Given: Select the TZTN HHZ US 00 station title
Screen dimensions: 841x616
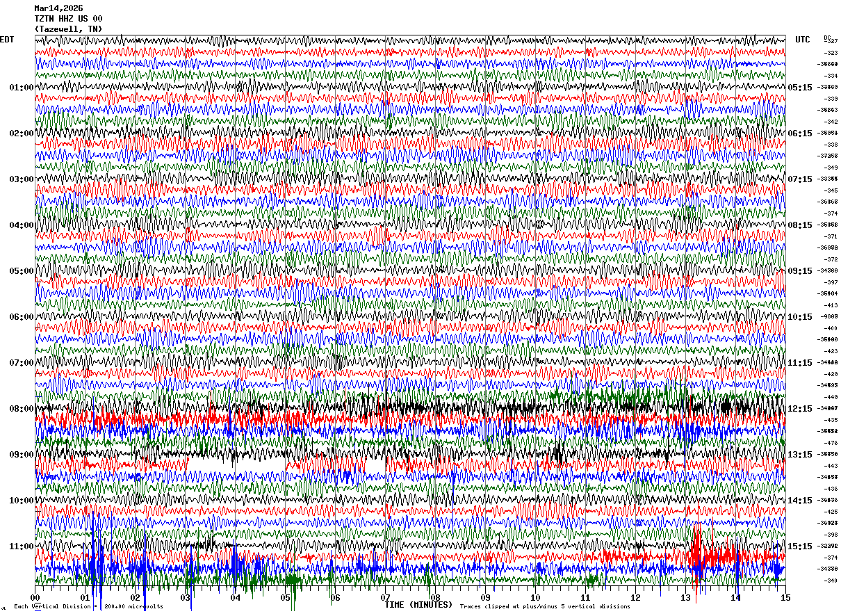Looking at the screenshot, I should point(68,19).
